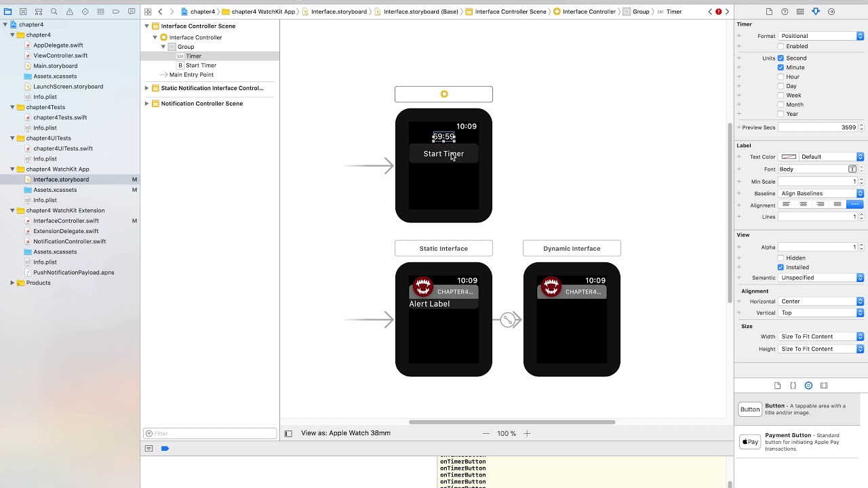Zoom in the storyboard canvas
This screenshot has width=868, height=488.
[527, 433]
